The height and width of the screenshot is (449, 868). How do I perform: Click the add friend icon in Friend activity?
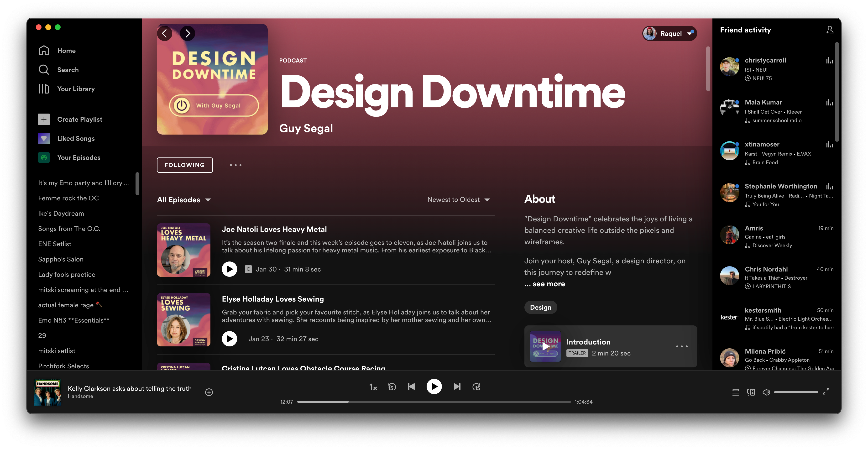point(830,30)
